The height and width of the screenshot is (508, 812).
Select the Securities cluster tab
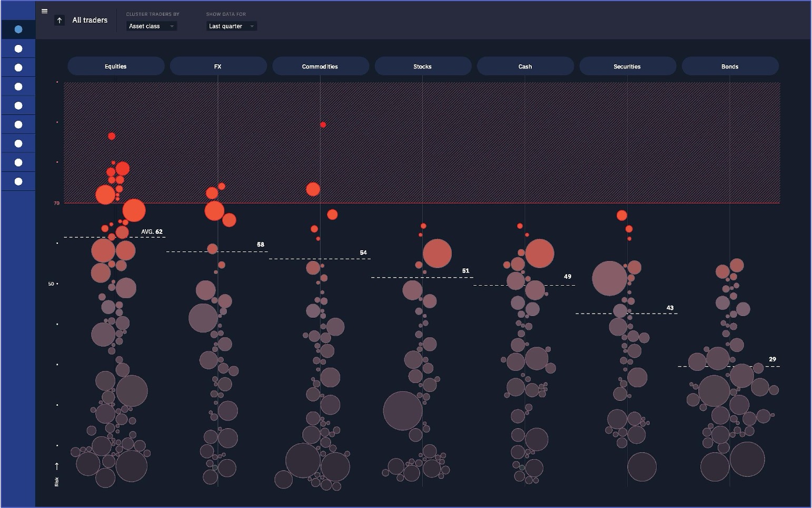point(627,66)
